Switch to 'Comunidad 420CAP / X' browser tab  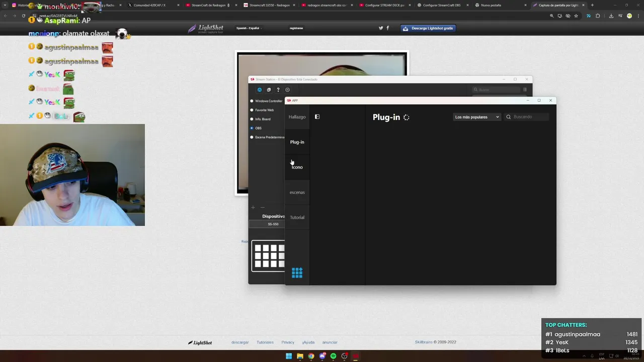[153, 5]
